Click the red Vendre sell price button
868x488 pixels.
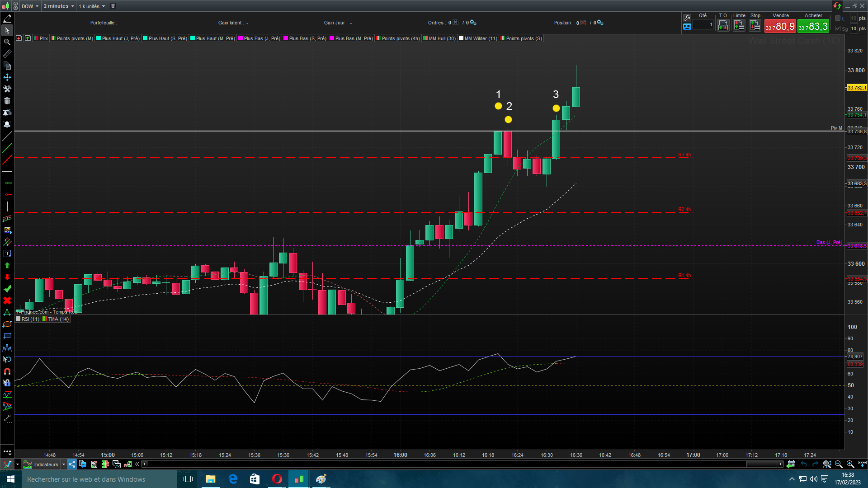(x=780, y=27)
